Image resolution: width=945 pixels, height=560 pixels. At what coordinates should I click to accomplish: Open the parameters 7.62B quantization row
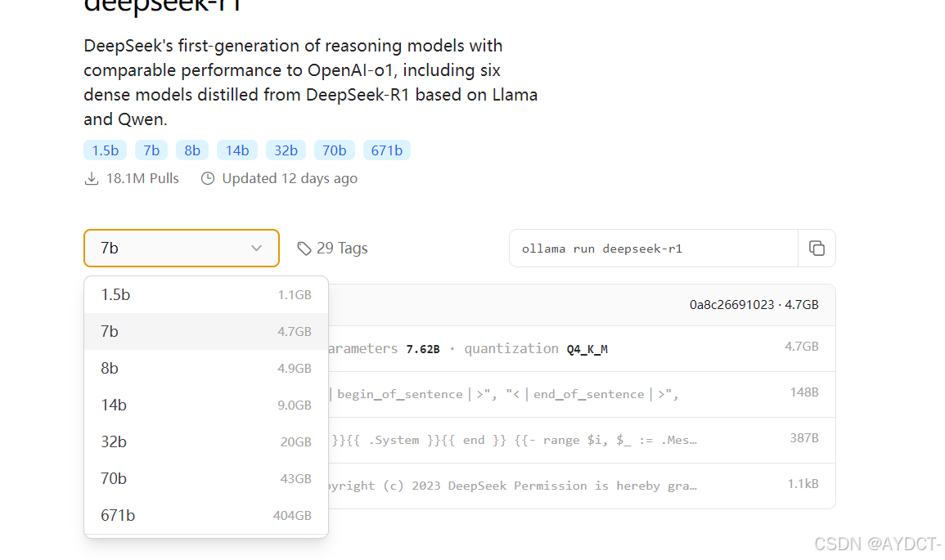click(x=582, y=348)
